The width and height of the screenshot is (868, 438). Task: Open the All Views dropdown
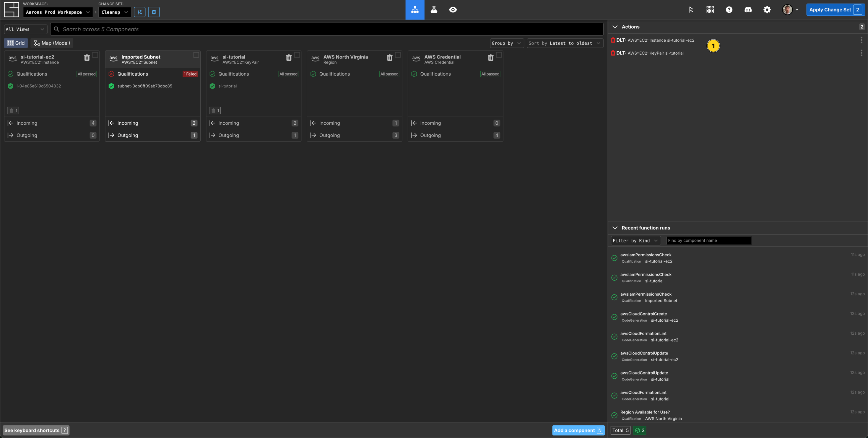click(26, 29)
